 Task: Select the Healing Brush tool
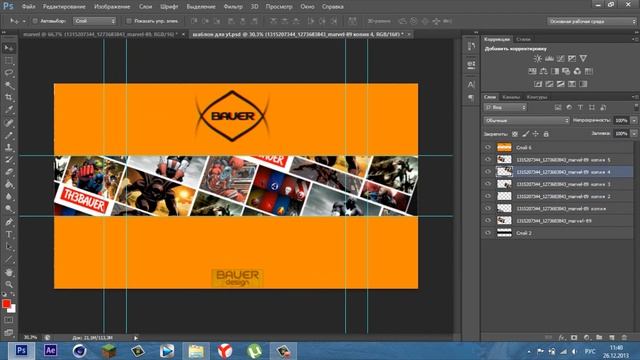(9, 123)
